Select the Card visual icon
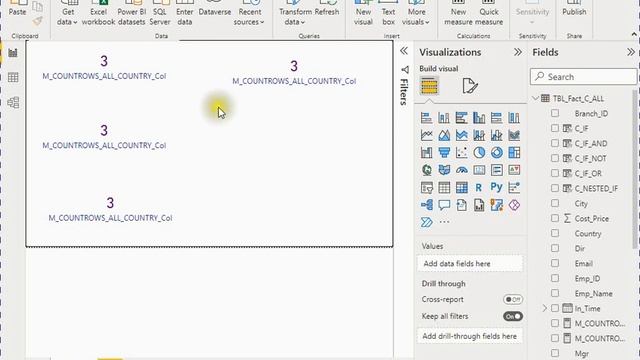The height and width of the screenshot is (360, 640). pyautogui.click(x=479, y=170)
